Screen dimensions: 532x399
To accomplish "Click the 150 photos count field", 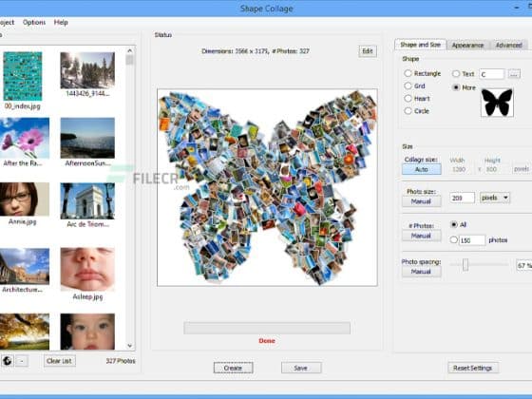I will pyautogui.click(x=472, y=240).
